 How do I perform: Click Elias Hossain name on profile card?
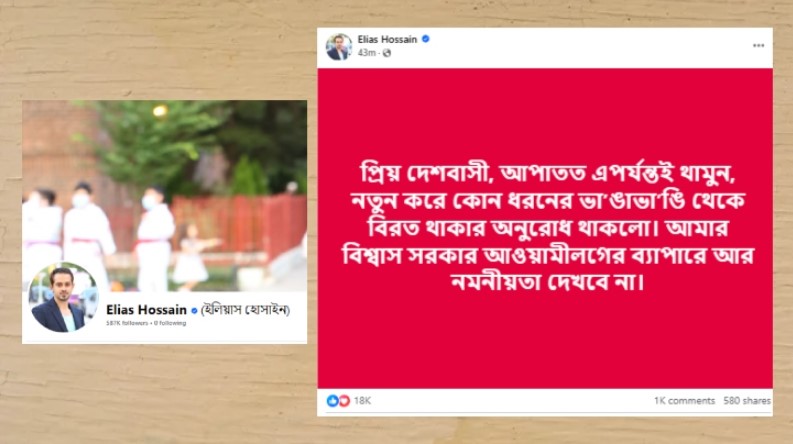[x=146, y=310]
